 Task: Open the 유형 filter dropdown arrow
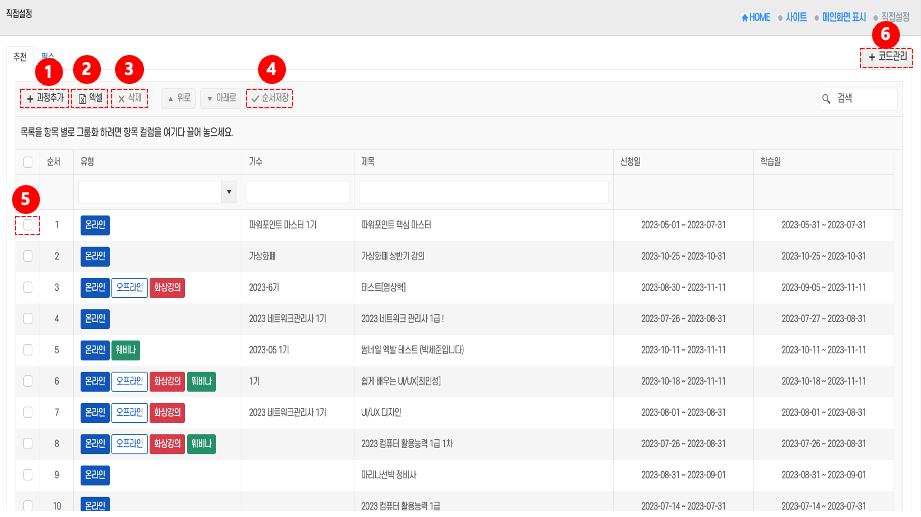click(228, 192)
